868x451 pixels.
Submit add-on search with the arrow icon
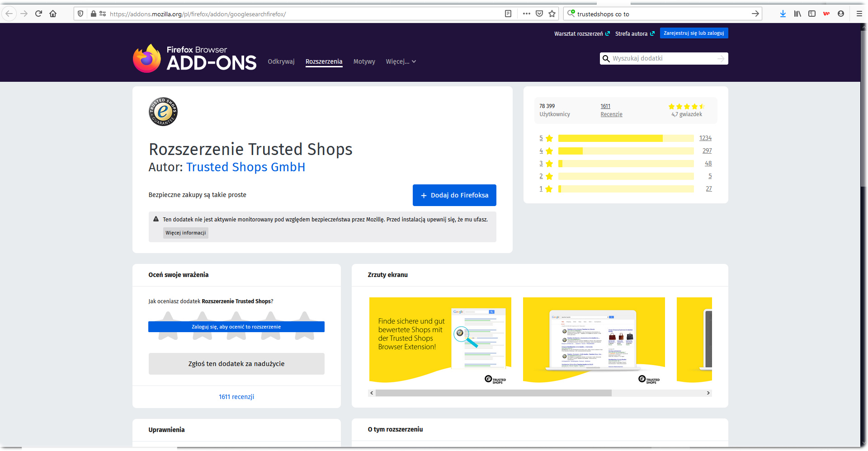721,59
